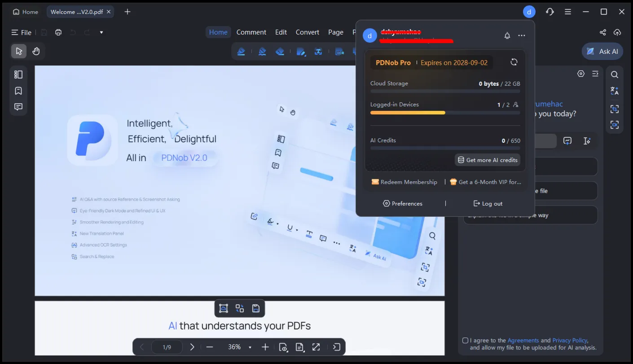Click the crop screenshot icon in right sidebar
633x364 pixels.
[615, 109]
